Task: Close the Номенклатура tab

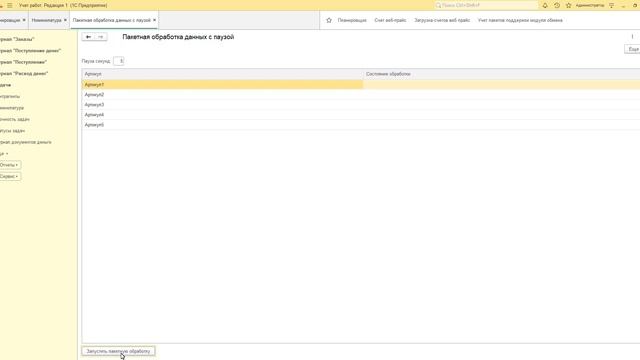Action: click(65, 20)
